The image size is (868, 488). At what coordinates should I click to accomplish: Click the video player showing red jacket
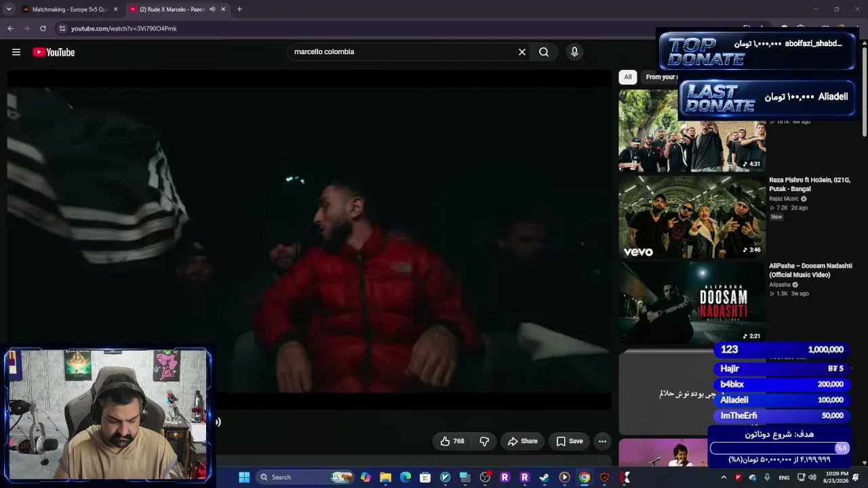point(309,239)
